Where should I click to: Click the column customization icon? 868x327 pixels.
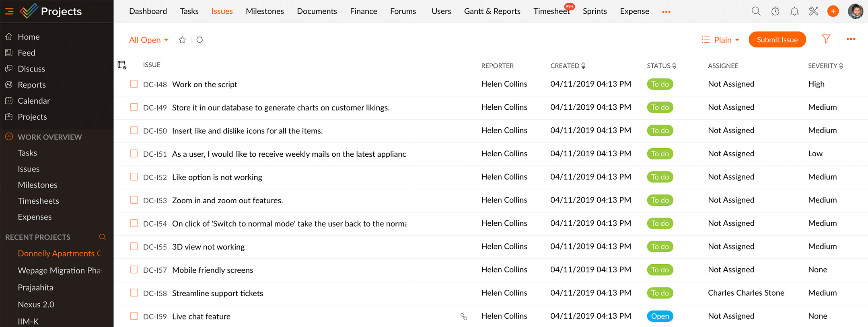click(x=122, y=65)
